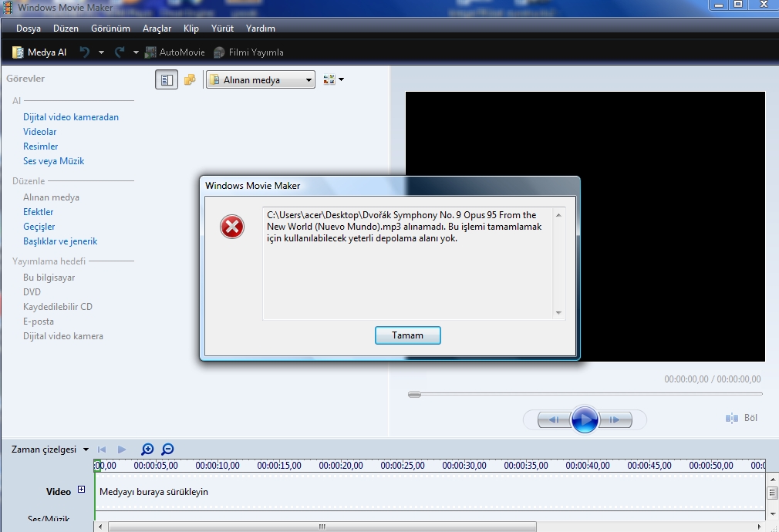This screenshot has width=779, height=532.
Task: Redo the last action
Action: click(x=120, y=52)
